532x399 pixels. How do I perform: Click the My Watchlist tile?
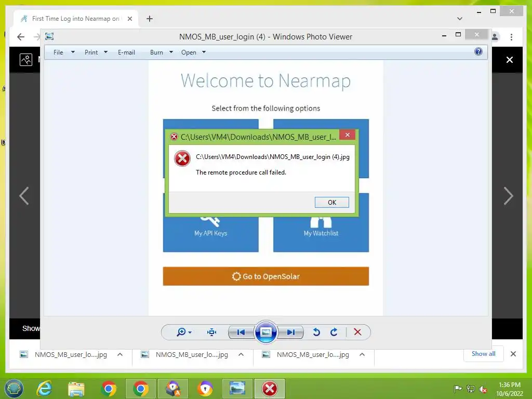[321, 233]
